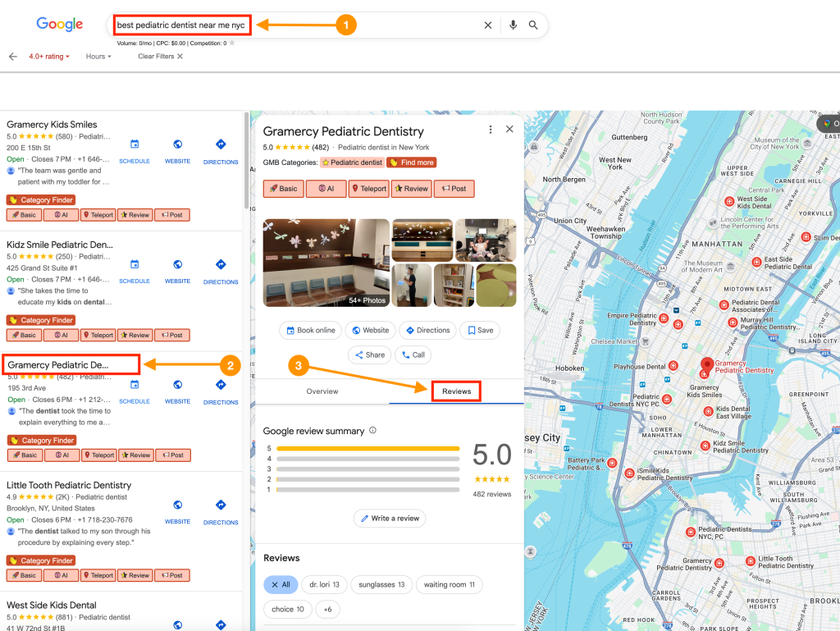Image resolution: width=840 pixels, height=631 pixels.
Task: Open Website for the 195 3rd Ave listing
Action: click(177, 391)
